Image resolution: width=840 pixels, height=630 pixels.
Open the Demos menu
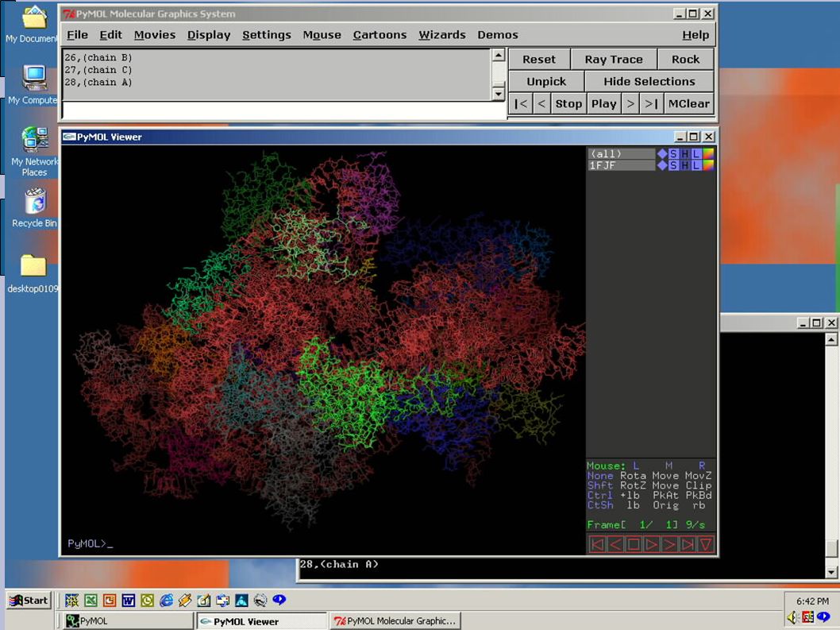pyautogui.click(x=498, y=35)
